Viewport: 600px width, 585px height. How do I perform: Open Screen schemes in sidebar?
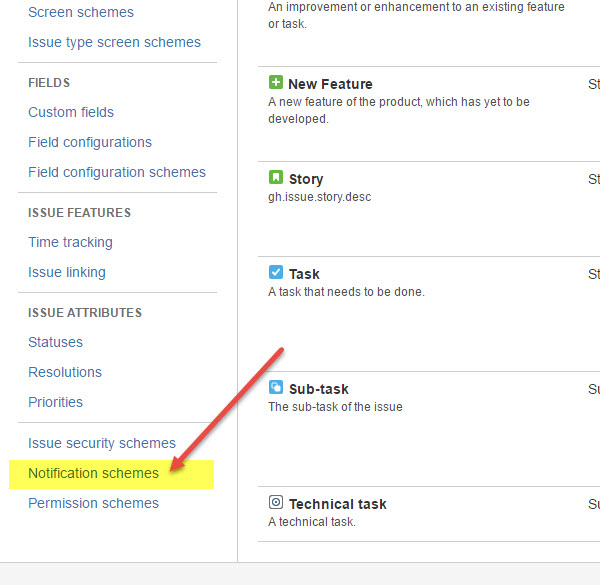pyautogui.click(x=81, y=12)
